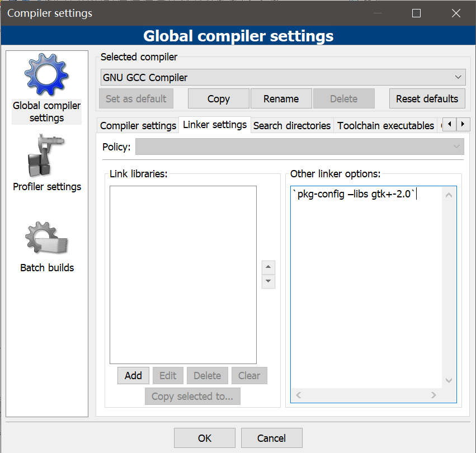Confirm settings with OK button

coord(205,438)
